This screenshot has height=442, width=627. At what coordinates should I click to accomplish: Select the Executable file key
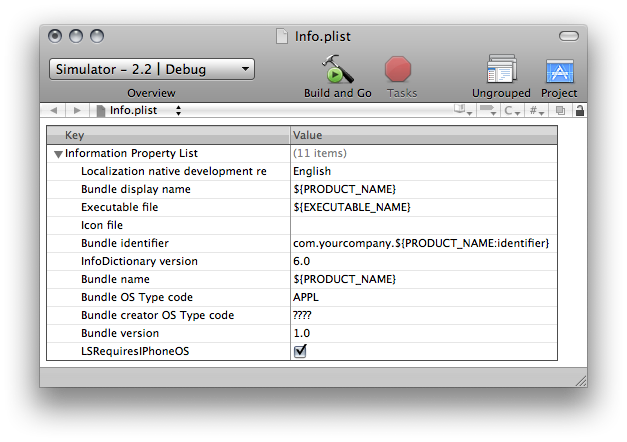point(120,207)
